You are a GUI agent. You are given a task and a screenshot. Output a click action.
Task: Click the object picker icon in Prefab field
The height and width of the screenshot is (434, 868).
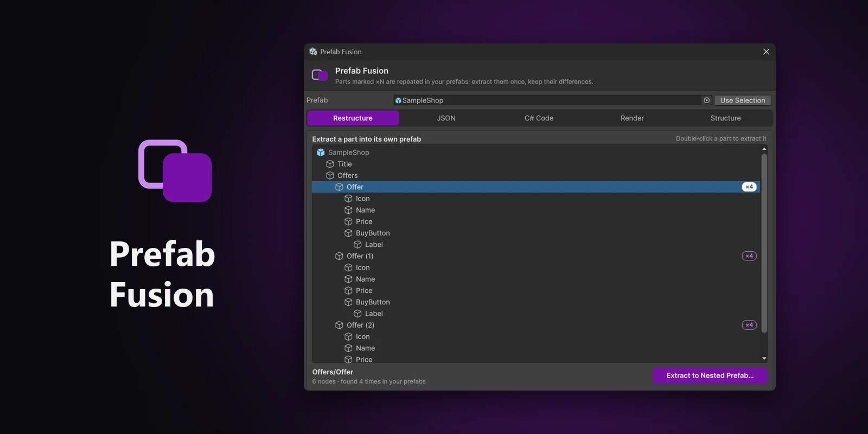click(x=706, y=100)
